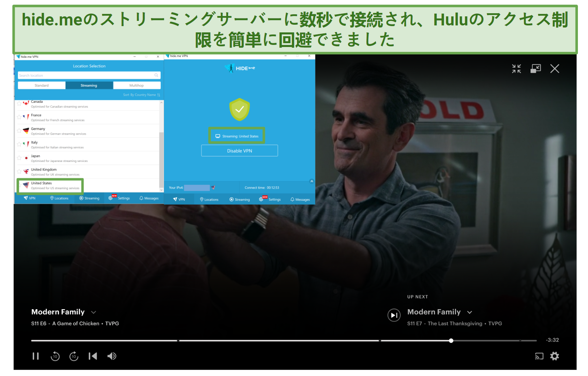This screenshot has height=376, width=588.
Task: Mute the Hulu player volume
Action: tap(112, 356)
